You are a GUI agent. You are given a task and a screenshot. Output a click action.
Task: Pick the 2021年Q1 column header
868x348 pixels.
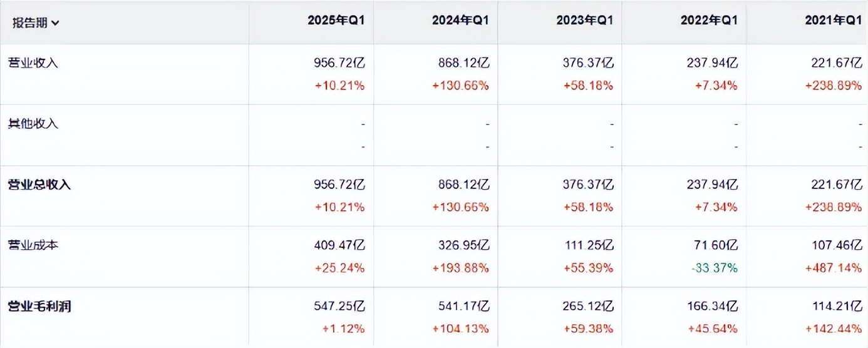(x=833, y=21)
